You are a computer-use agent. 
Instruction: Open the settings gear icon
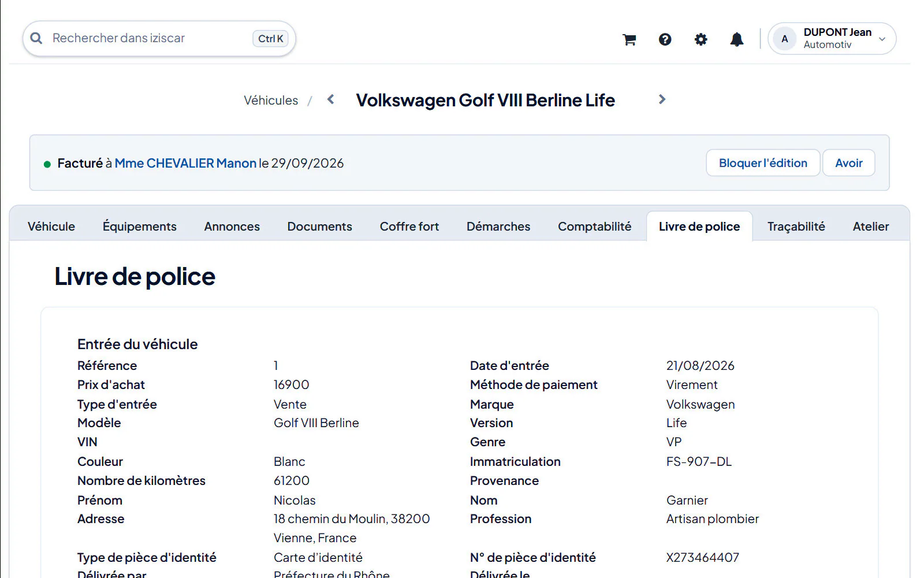pos(701,39)
